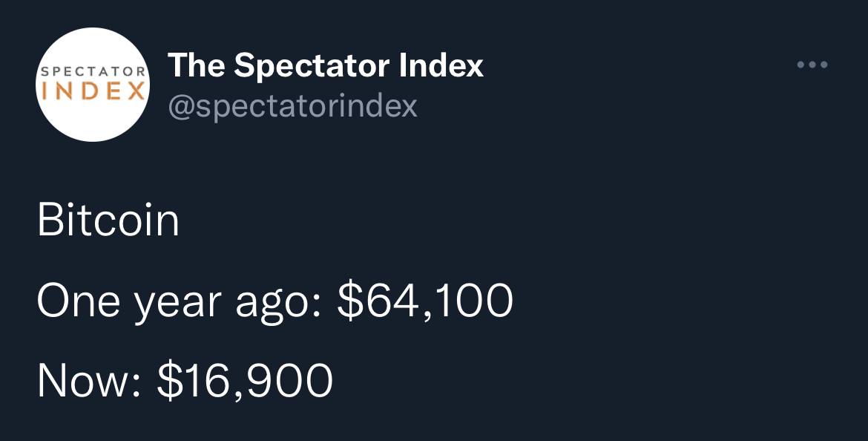
Task: Click the word 'One' in the tweet
Action: pos(79,301)
